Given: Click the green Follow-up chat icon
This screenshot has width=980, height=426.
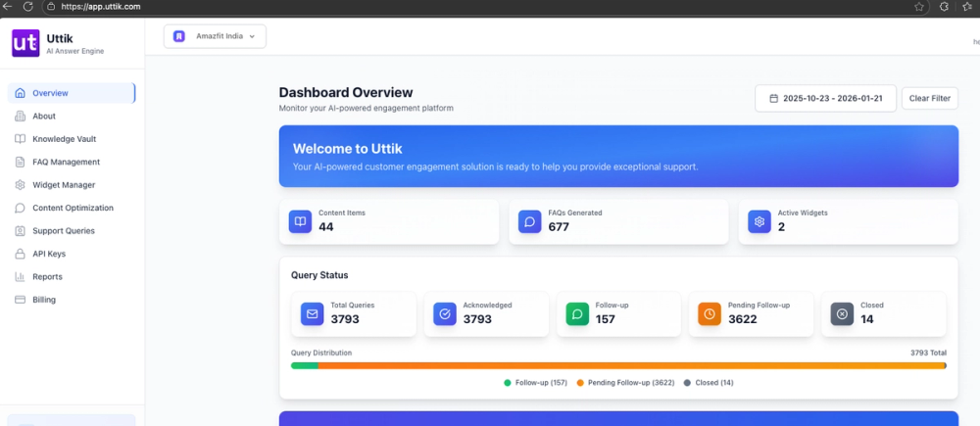Looking at the screenshot, I should [x=577, y=314].
